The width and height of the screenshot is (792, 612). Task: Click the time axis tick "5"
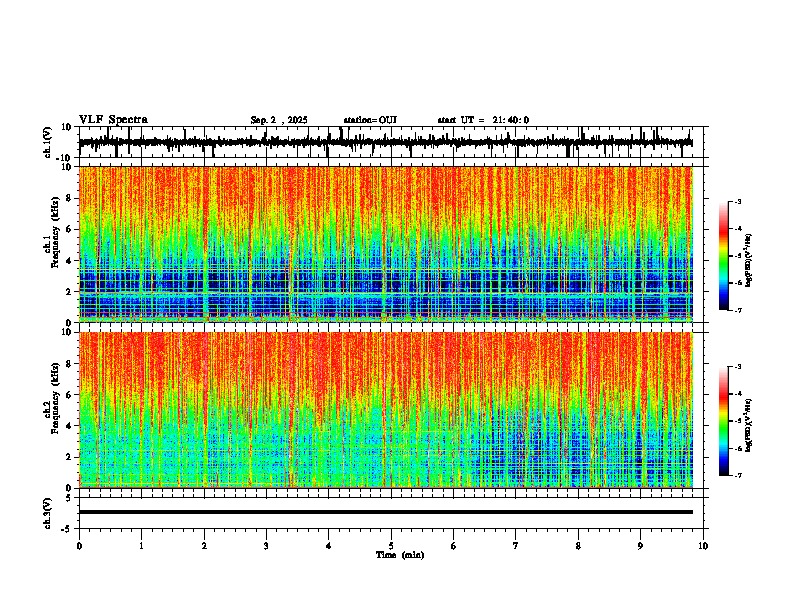tap(391, 546)
